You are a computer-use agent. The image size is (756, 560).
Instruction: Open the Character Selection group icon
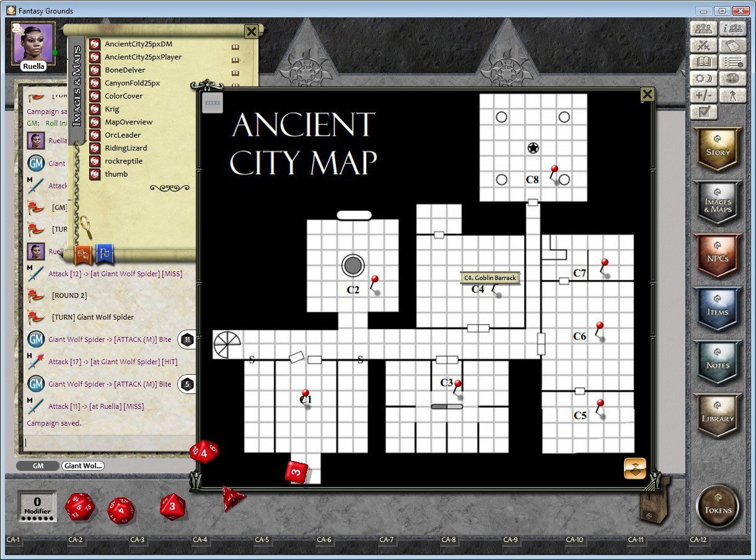pos(703,28)
